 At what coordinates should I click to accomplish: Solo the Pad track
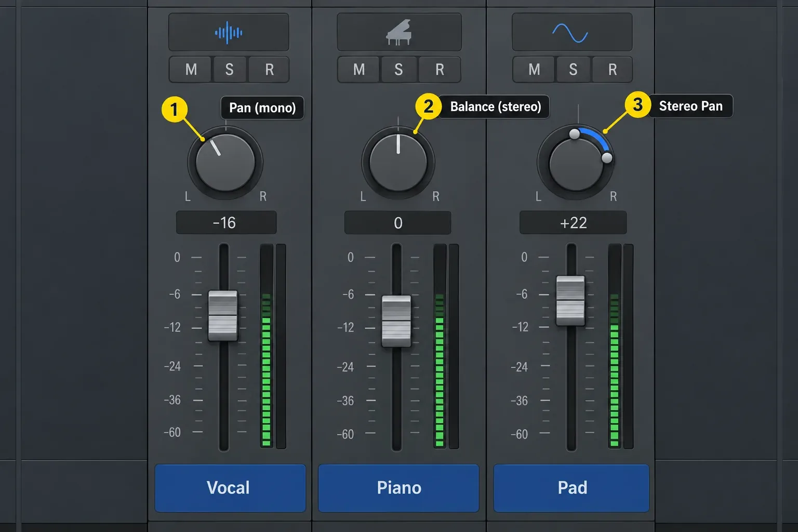(573, 70)
